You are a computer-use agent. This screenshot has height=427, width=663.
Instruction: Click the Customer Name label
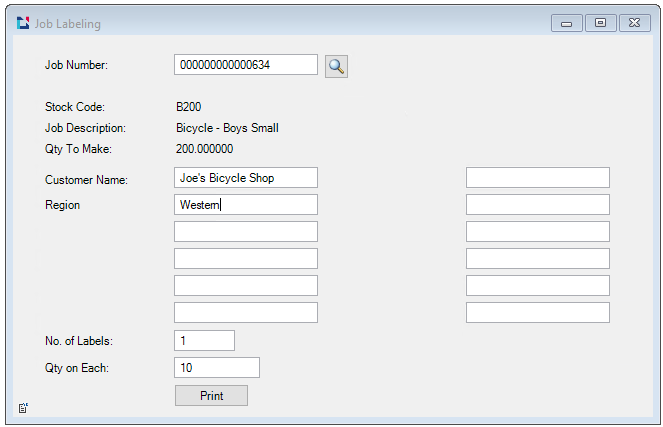pyautogui.click(x=86, y=180)
